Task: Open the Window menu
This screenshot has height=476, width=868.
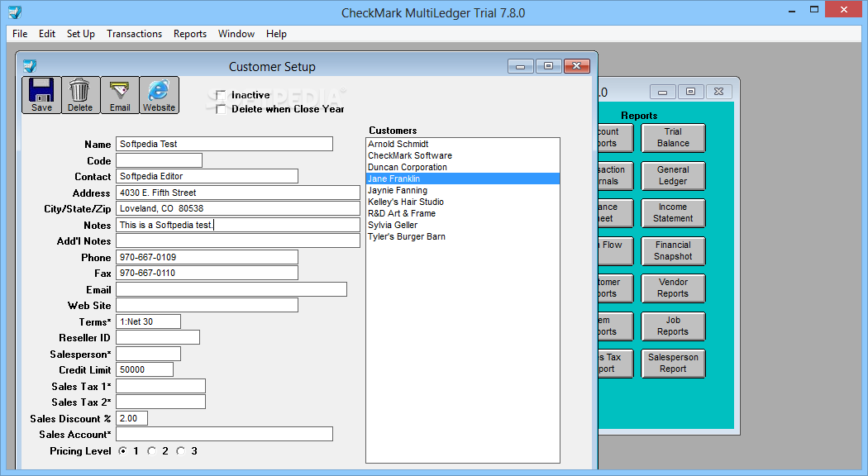Action: click(x=236, y=34)
